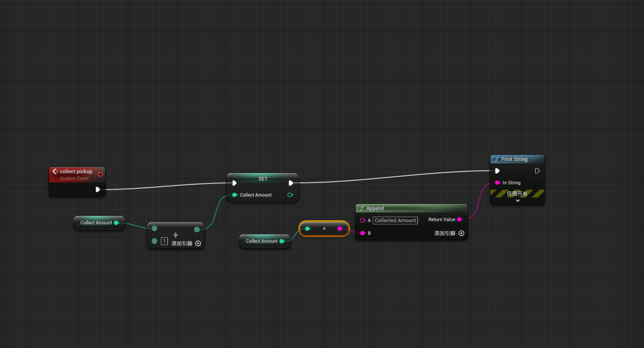The image size is (644, 348).
Task: Click the SET node's exec input pin
Action: (234, 183)
